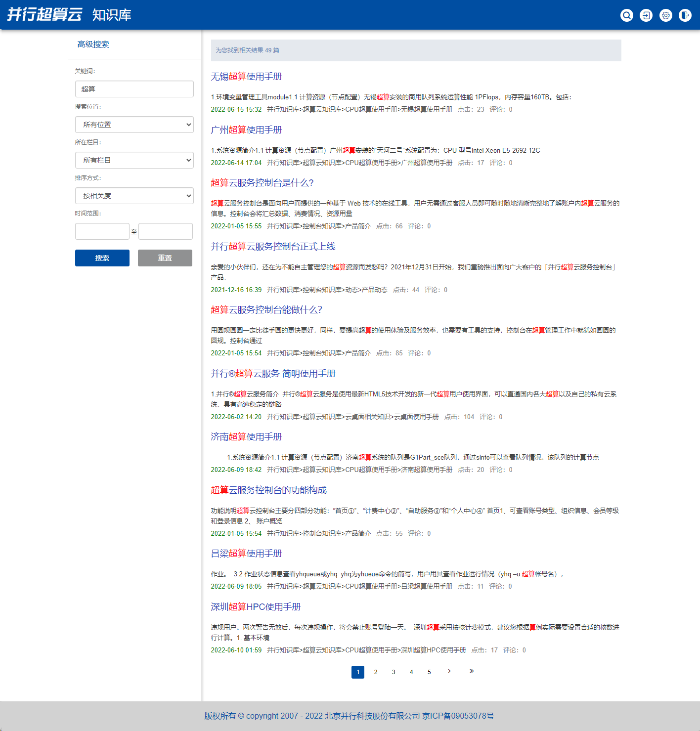Go to page 2 in pagination

(x=376, y=672)
